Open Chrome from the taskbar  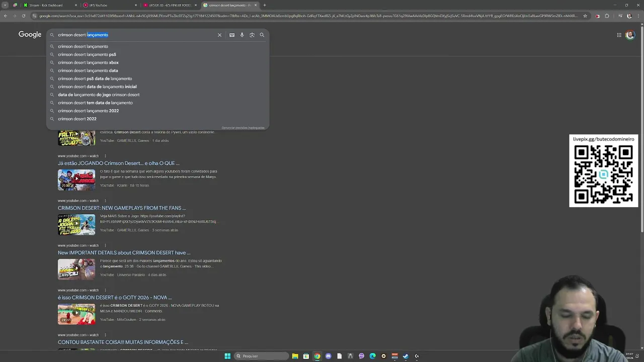pos(317,356)
